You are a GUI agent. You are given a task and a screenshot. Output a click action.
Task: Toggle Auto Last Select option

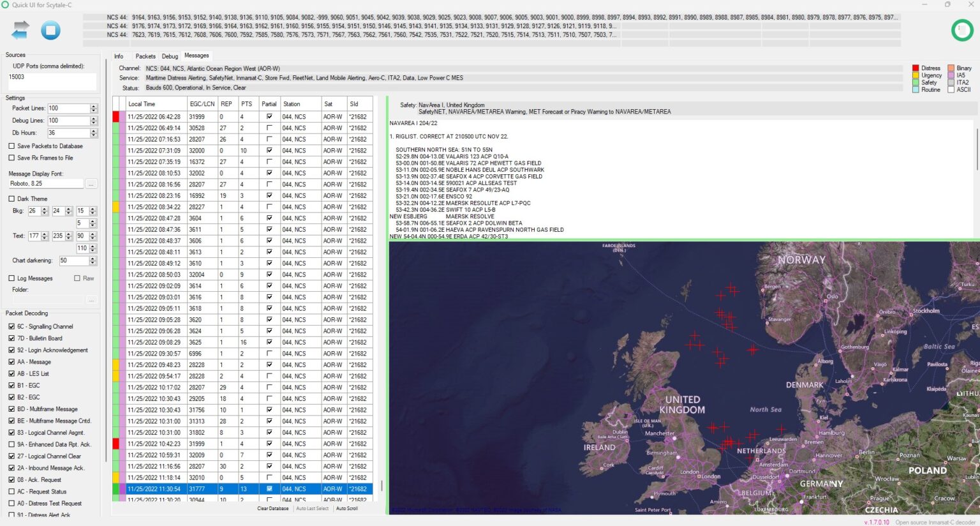313,508
